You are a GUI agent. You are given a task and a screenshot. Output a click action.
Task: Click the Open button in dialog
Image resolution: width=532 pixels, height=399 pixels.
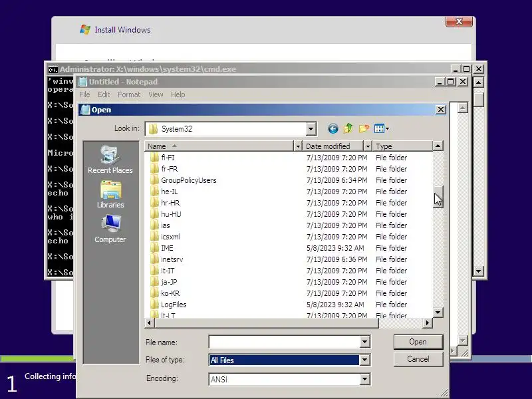point(418,342)
